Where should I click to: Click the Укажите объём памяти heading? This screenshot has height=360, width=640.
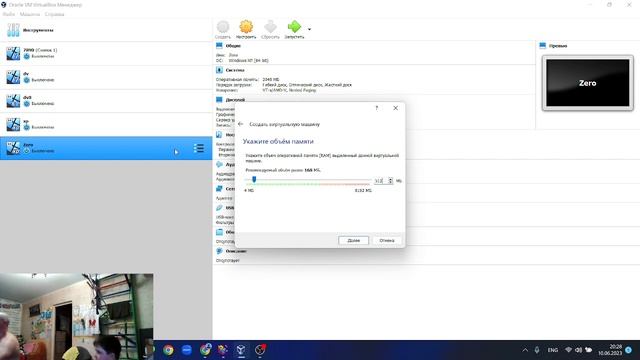point(278,141)
